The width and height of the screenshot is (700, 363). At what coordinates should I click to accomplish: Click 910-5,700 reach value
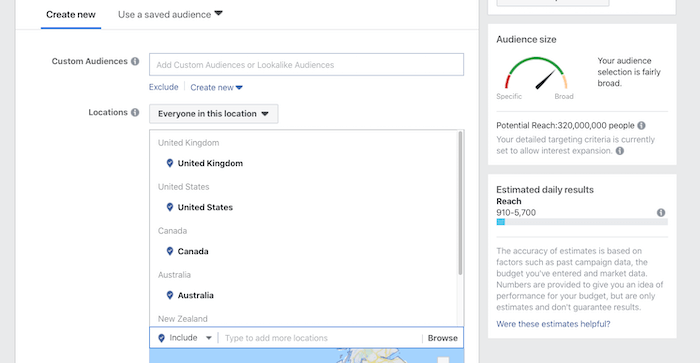[516, 213]
